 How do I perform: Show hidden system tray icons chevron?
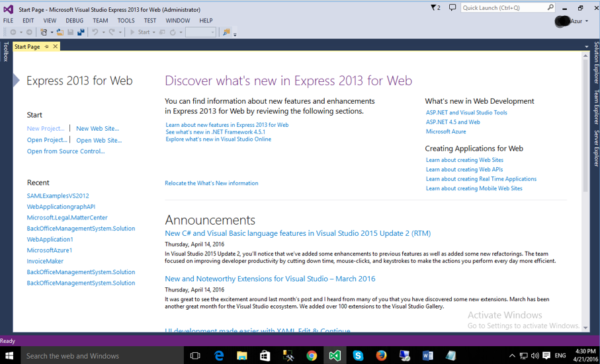(512, 355)
